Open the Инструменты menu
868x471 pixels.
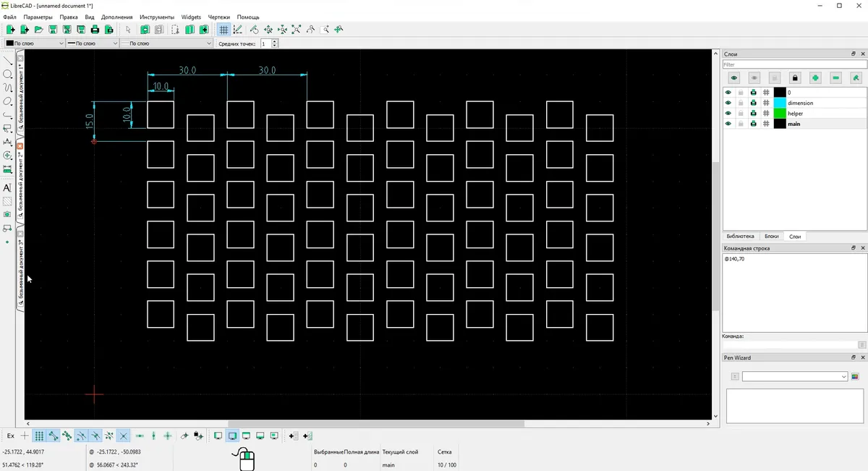157,17
